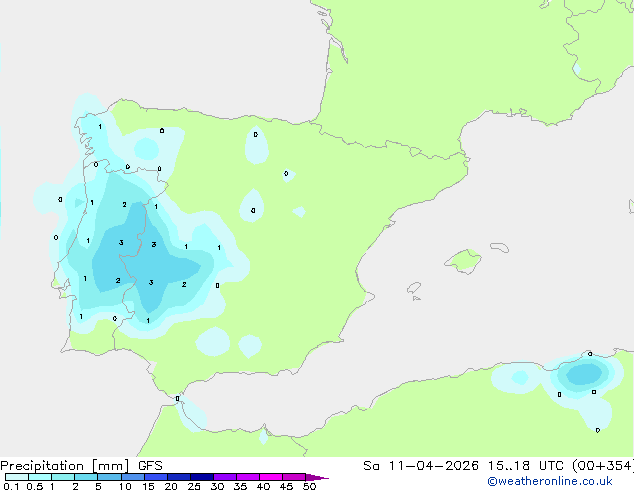Click the weatheronline.co.uk link
The image size is (634, 490).
point(550,481)
